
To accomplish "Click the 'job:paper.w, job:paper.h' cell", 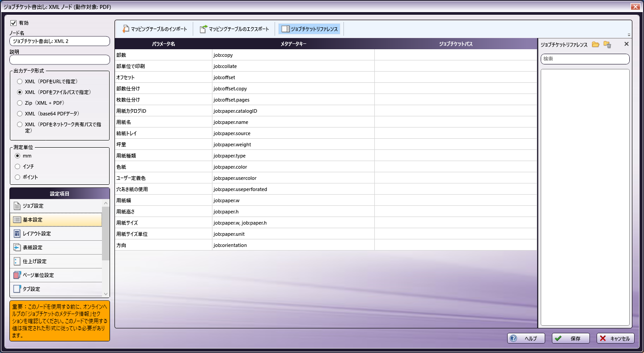I will pyautogui.click(x=293, y=223).
